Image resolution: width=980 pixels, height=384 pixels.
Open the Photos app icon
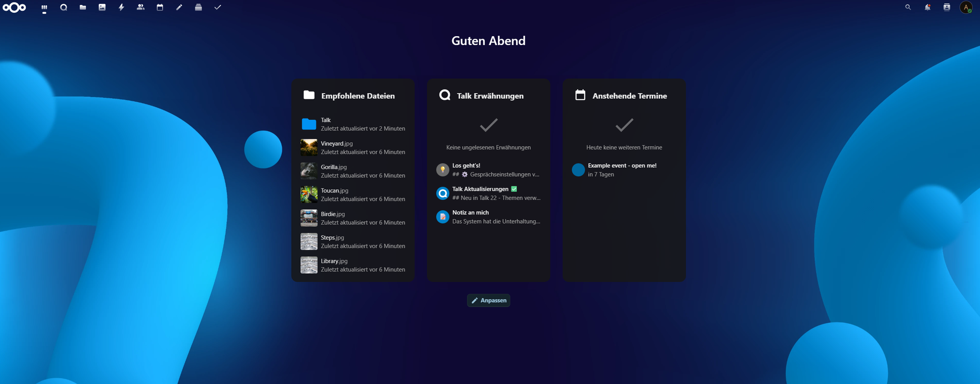(x=102, y=7)
